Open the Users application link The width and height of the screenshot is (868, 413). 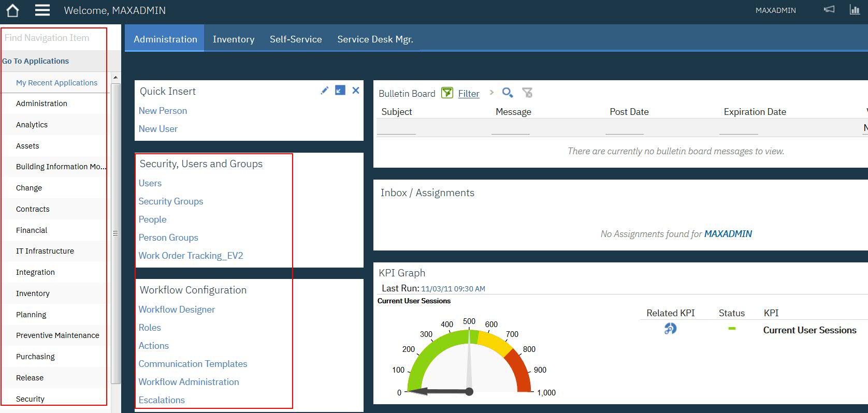(150, 183)
